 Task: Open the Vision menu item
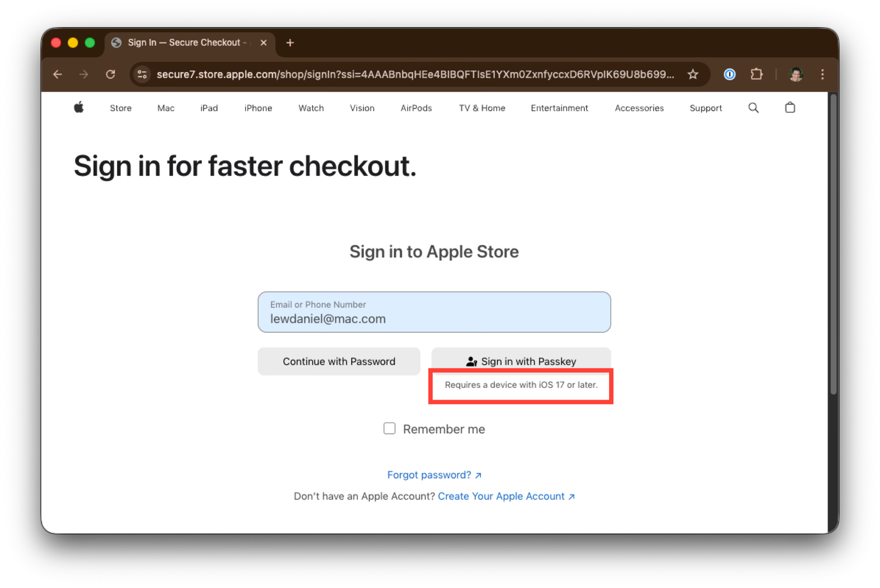pos(362,108)
